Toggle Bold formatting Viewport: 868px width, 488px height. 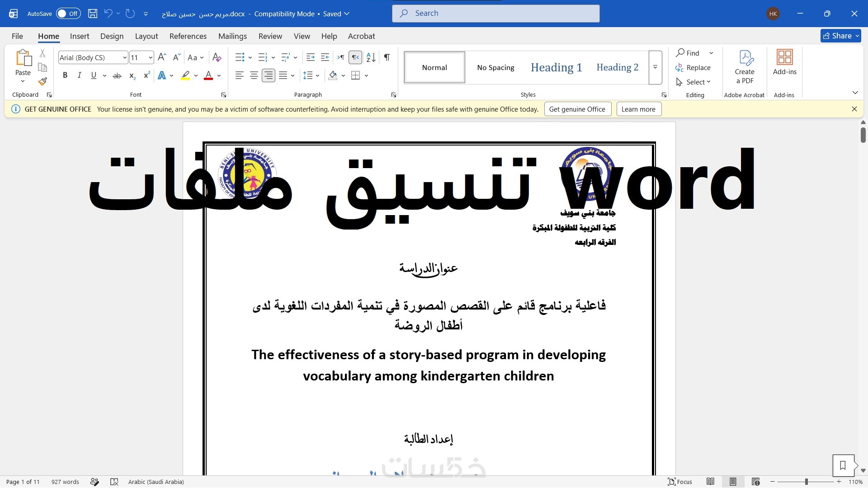[x=65, y=75]
